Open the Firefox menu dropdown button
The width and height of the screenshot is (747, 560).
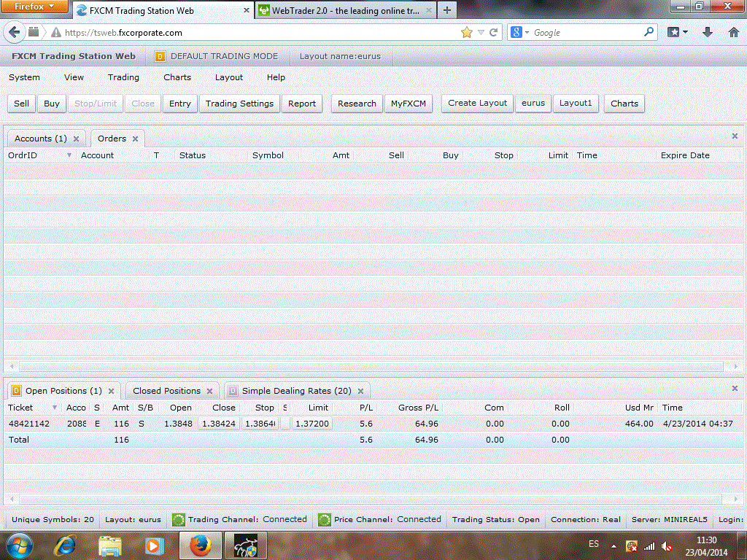(x=34, y=6)
